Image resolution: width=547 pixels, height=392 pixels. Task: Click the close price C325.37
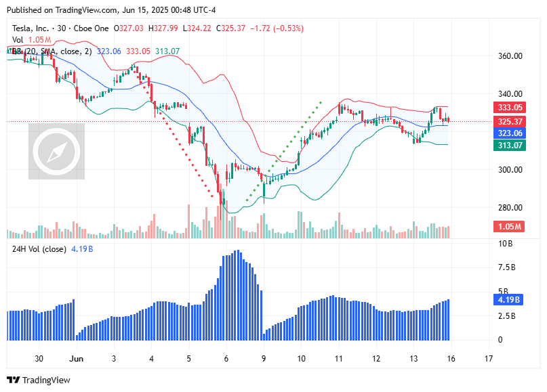pyautogui.click(x=230, y=28)
